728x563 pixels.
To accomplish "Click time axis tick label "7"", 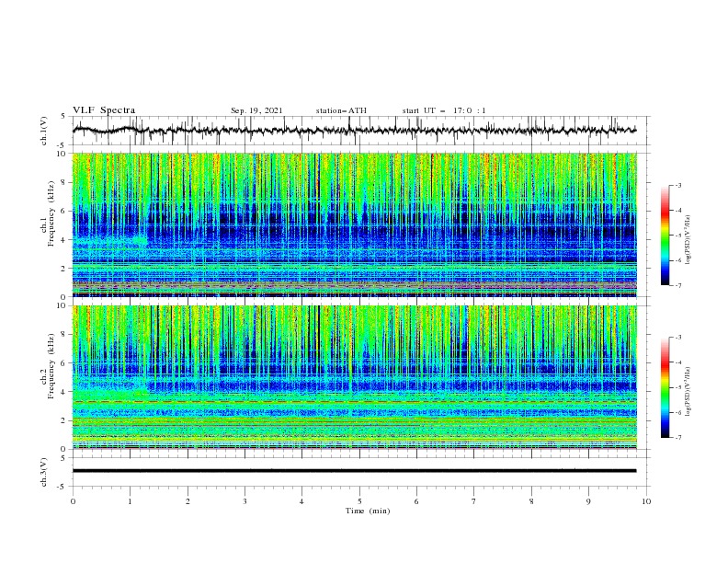I will (474, 501).
